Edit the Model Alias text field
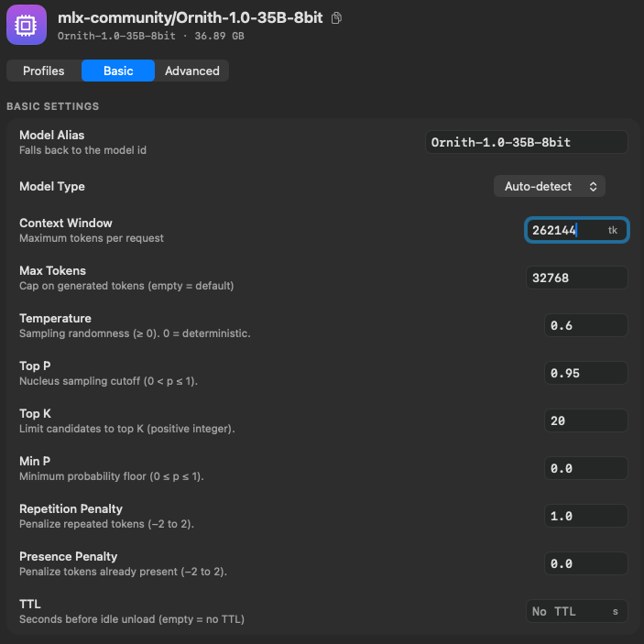This screenshot has height=644, width=644. point(526,142)
